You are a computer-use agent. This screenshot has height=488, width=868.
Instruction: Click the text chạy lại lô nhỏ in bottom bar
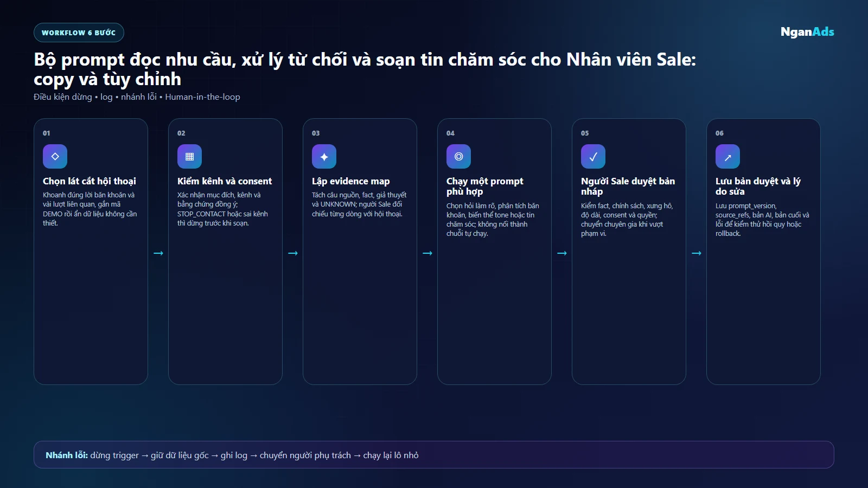click(x=391, y=455)
